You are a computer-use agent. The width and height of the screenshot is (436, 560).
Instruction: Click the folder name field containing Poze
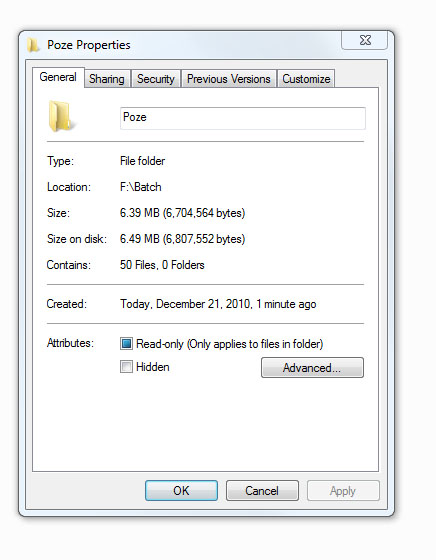pos(243,118)
